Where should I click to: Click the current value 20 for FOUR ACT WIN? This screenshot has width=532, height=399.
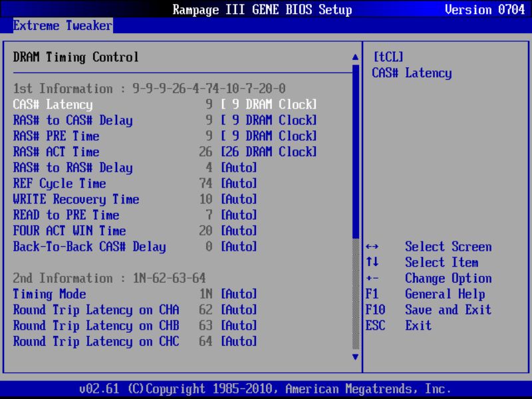205,231
